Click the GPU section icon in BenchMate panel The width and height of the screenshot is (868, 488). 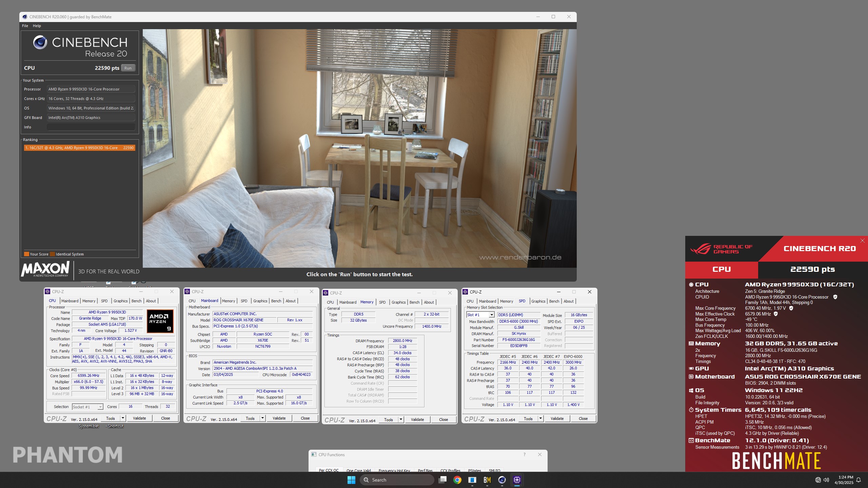click(x=691, y=369)
